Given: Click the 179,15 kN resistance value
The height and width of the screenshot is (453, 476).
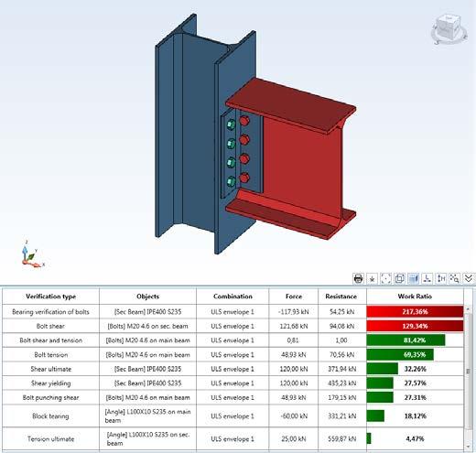Looking at the screenshot, I should [x=341, y=397].
